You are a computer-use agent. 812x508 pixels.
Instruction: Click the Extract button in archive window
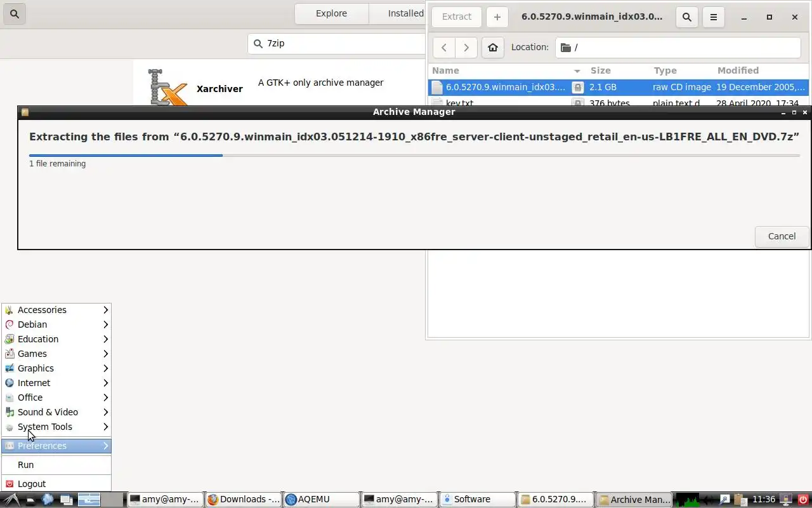[457, 17]
